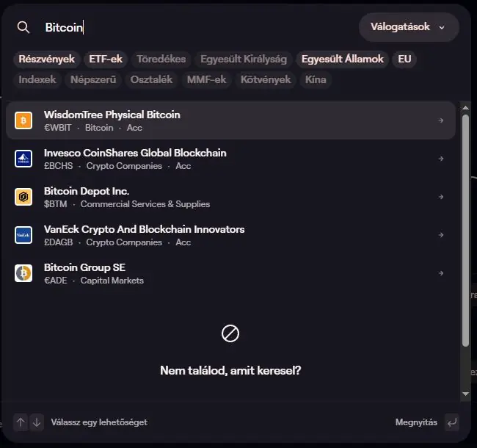
Task: Click the 'Capital Markets' category text
Action: pyautogui.click(x=112, y=281)
